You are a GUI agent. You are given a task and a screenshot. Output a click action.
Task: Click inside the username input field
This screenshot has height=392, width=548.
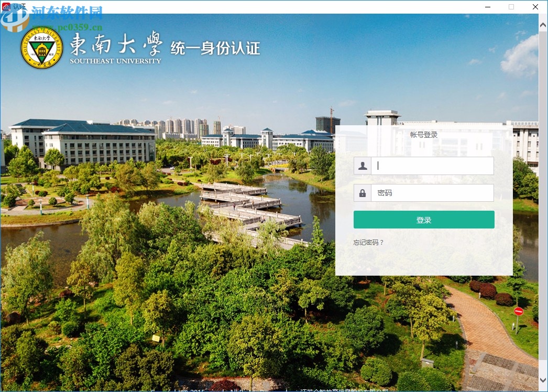point(432,166)
